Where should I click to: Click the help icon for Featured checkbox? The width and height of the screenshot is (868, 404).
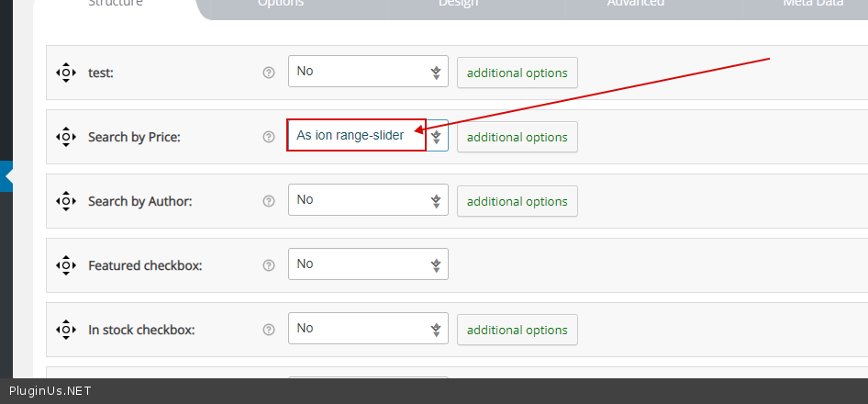click(x=269, y=265)
